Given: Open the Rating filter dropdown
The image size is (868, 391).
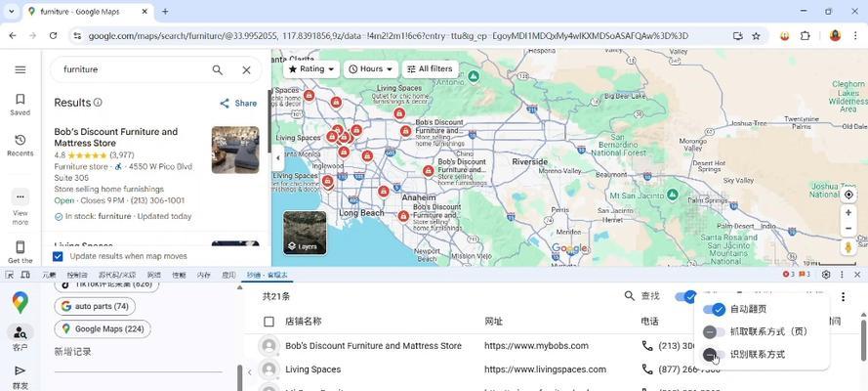Looking at the screenshot, I should [x=311, y=69].
